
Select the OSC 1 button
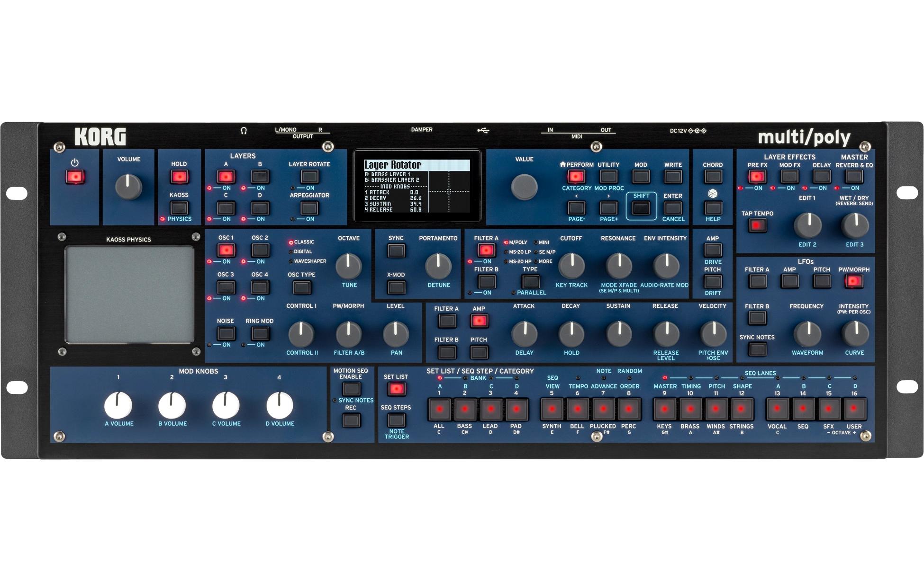coord(226,250)
